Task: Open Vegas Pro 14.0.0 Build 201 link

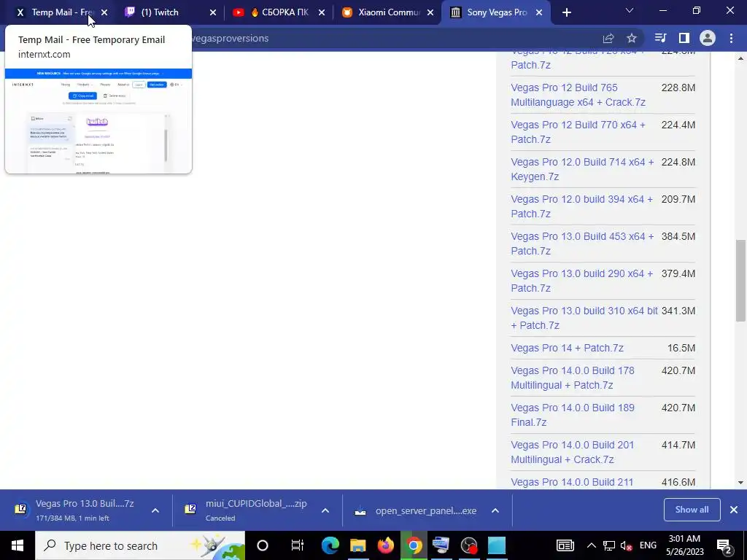Action: [573, 452]
